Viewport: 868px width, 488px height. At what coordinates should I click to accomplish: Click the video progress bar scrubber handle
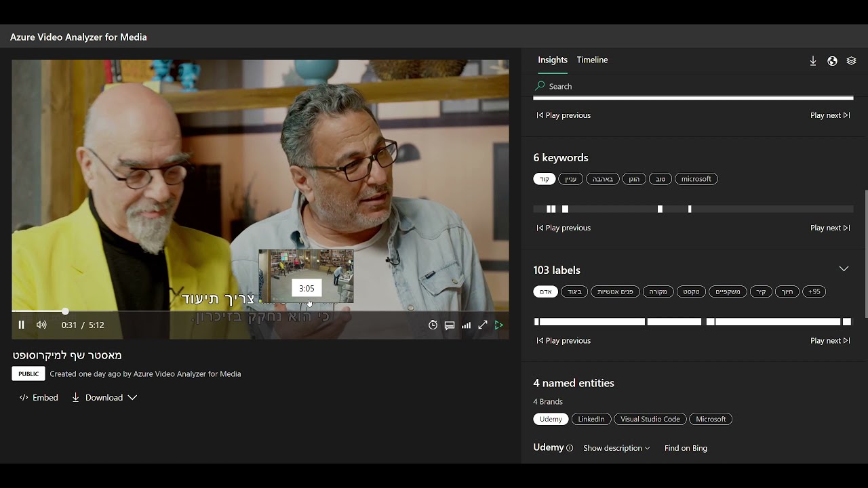(65, 311)
